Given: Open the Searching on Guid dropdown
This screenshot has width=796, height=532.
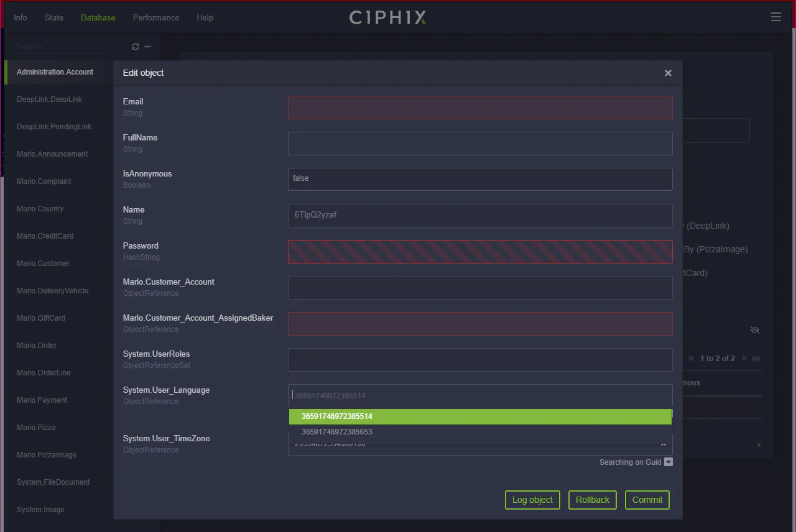Looking at the screenshot, I should coord(668,462).
